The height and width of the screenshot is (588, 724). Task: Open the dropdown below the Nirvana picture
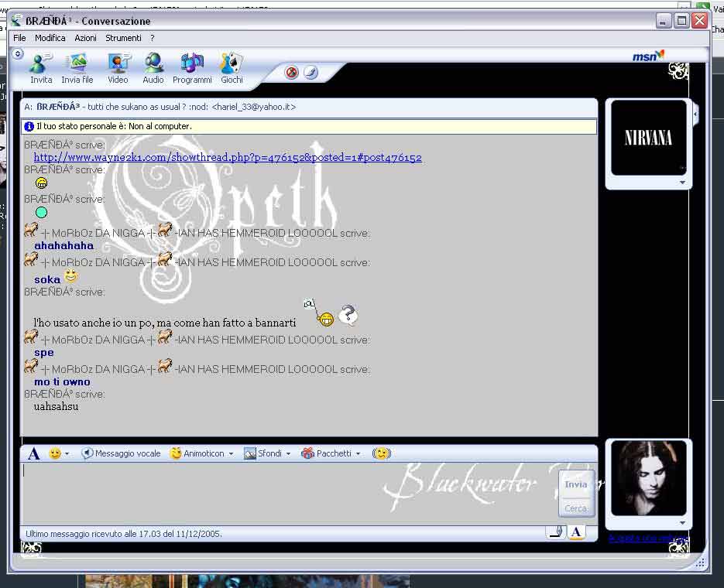[682, 183]
